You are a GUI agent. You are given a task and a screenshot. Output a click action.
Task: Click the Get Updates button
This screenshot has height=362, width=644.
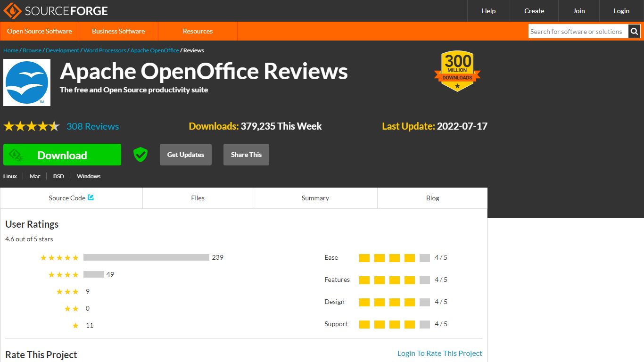click(x=186, y=155)
